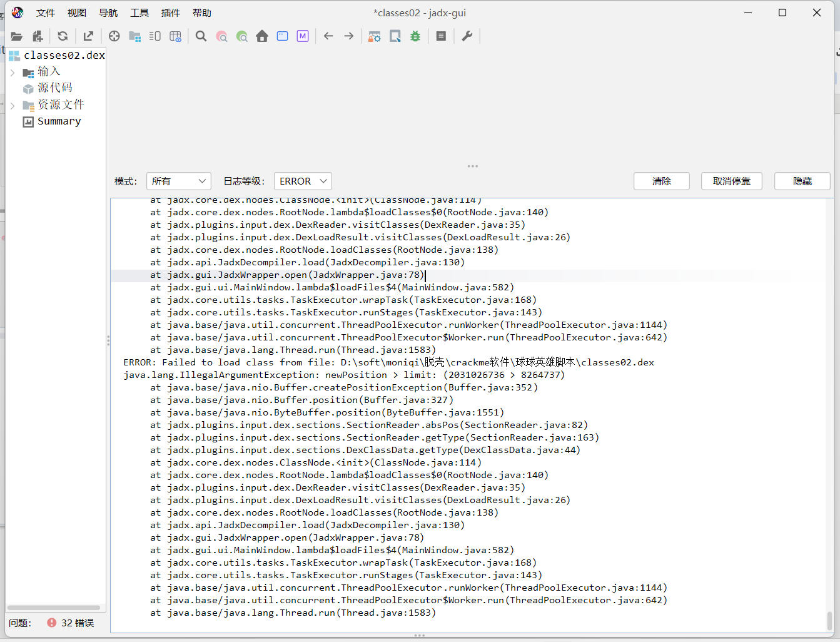Open preferences with the wrench icon
The image size is (840, 642).
click(467, 36)
